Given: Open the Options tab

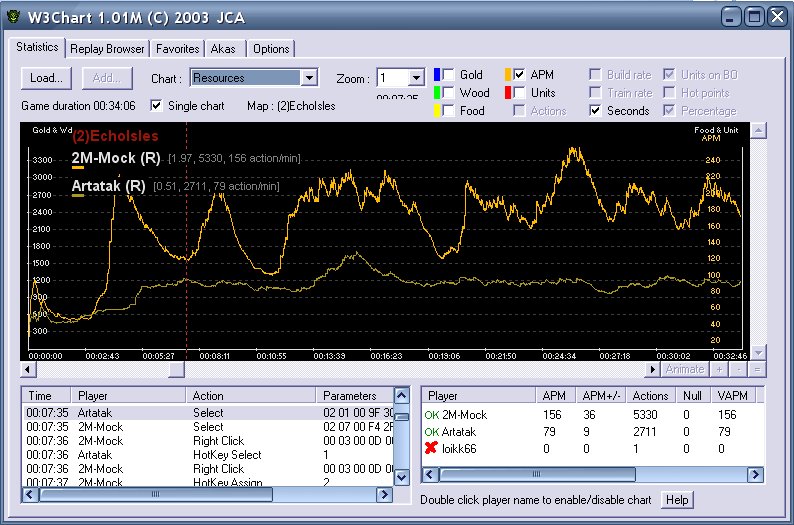Looking at the screenshot, I should tap(271, 49).
